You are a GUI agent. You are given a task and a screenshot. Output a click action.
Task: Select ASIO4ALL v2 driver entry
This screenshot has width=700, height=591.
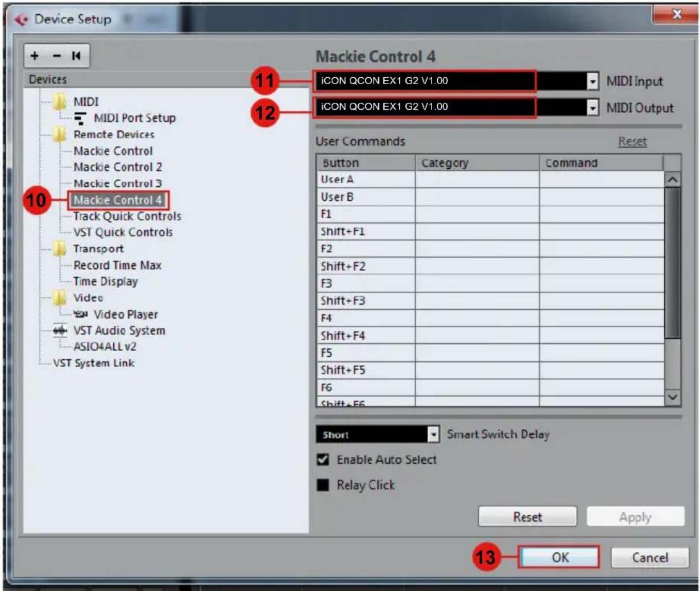tap(105, 347)
